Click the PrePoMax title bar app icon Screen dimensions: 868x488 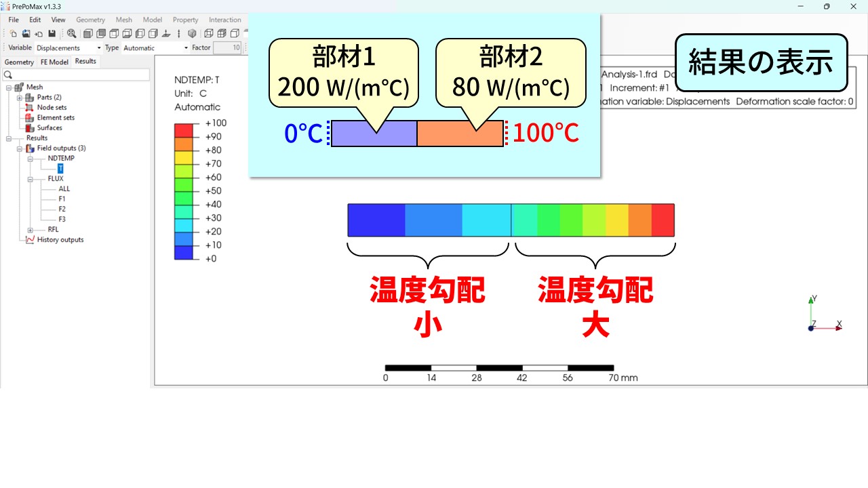click(x=6, y=6)
